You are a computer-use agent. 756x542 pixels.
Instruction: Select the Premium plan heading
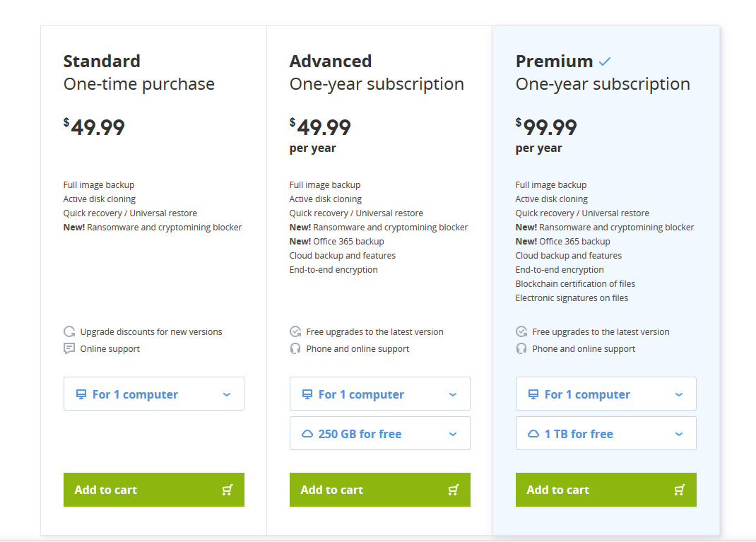[554, 61]
